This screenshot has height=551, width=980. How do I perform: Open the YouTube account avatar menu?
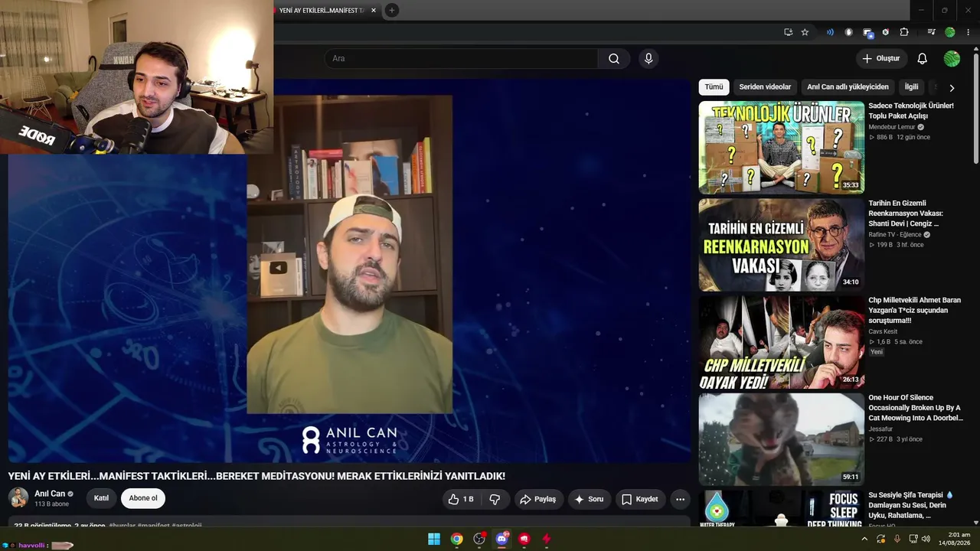tap(952, 59)
